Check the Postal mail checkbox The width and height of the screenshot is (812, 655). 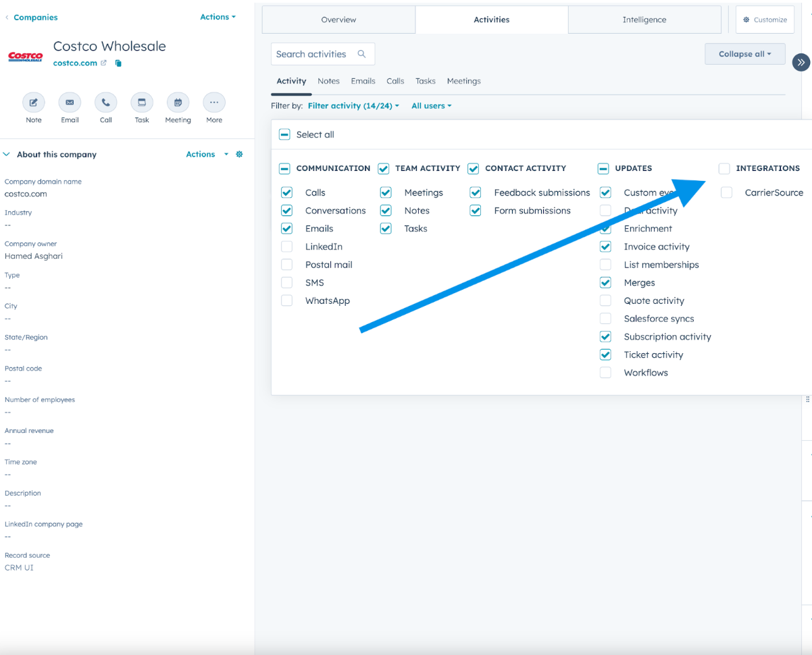286,265
